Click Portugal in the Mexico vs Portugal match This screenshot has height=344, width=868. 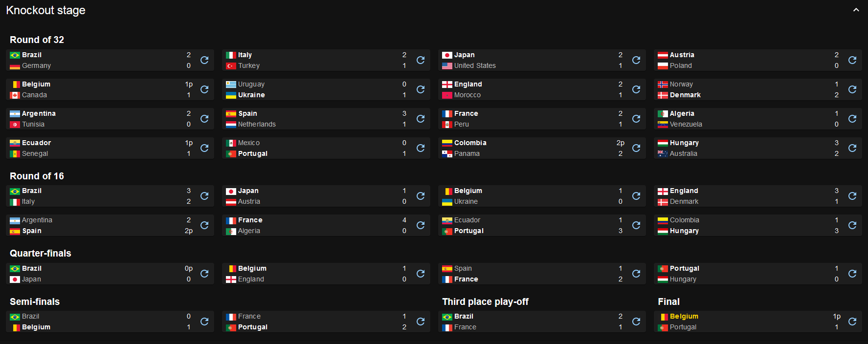(252, 153)
